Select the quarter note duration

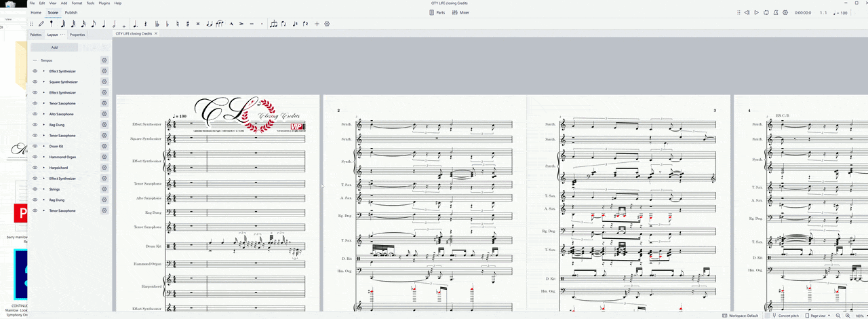click(104, 24)
